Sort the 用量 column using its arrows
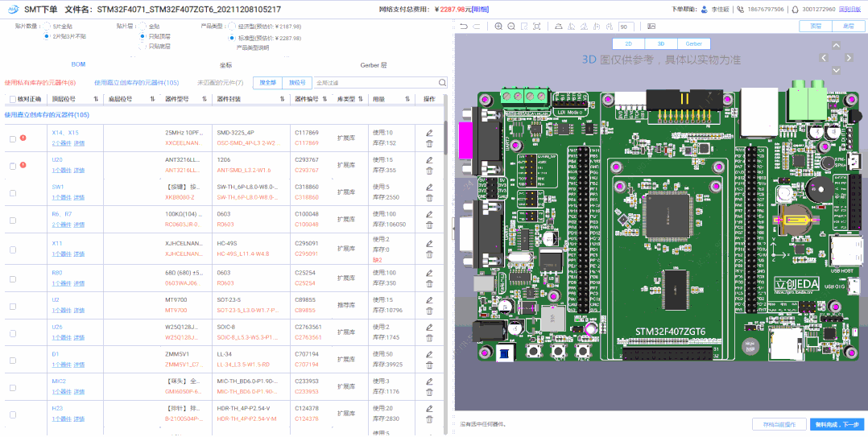 point(407,99)
